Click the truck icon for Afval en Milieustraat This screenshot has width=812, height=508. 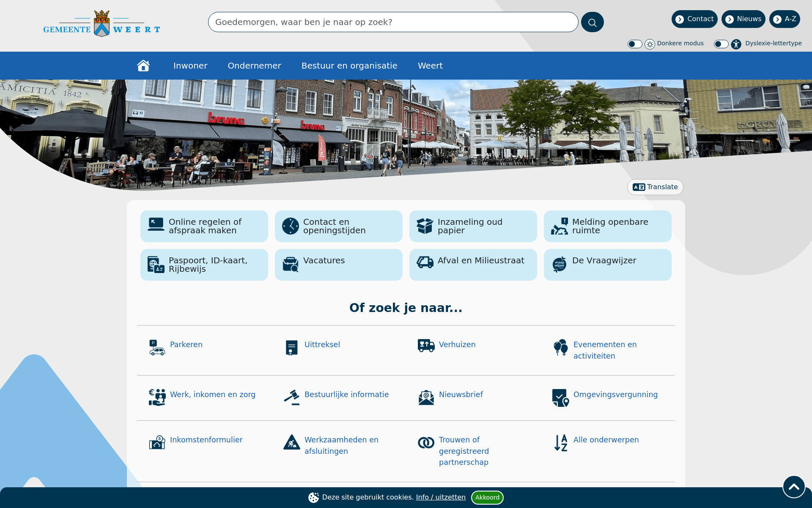(x=425, y=262)
